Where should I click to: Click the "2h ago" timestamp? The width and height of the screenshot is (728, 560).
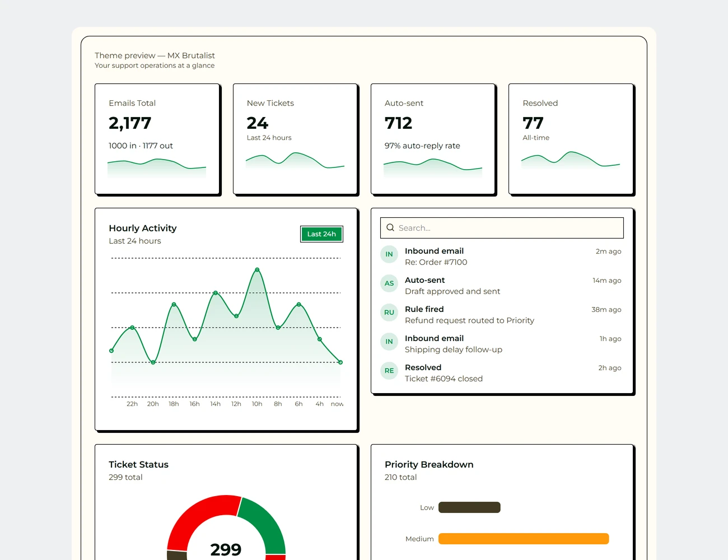point(610,368)
